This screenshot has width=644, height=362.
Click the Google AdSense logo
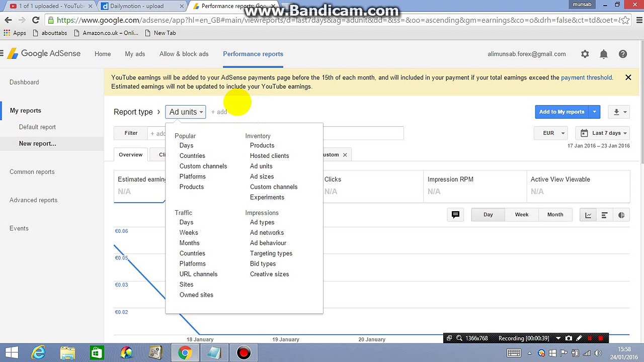(x=44, y=54)
